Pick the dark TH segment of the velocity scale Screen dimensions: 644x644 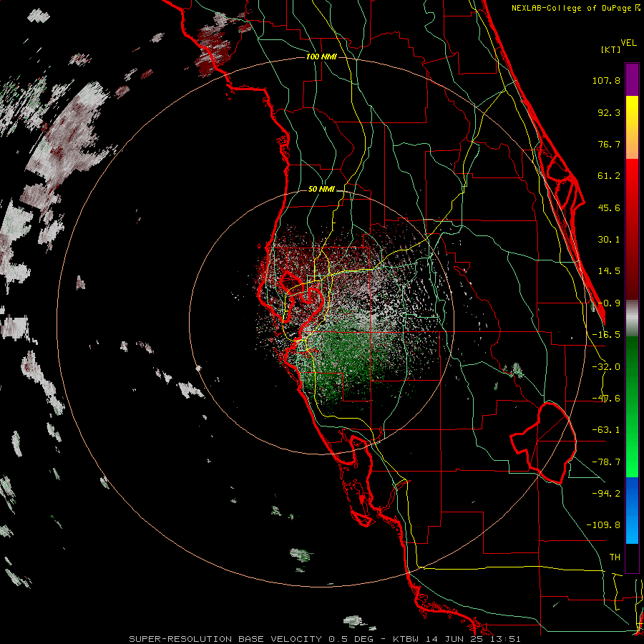click(632, 558)
